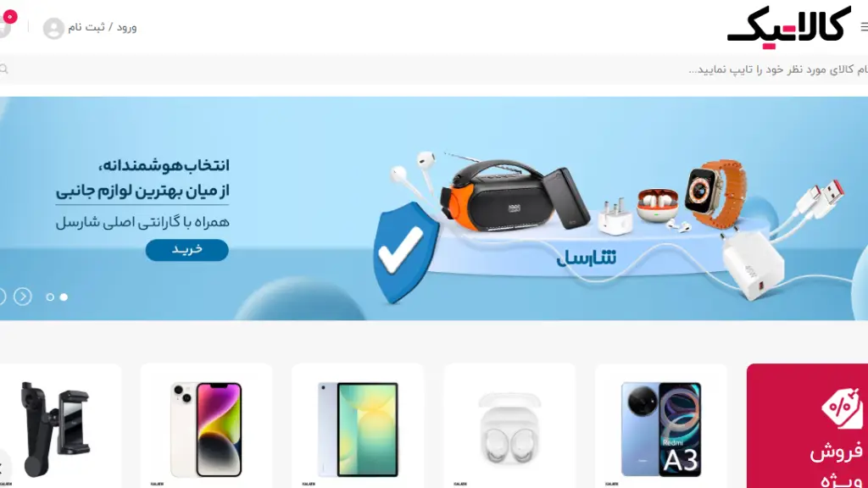Click the خرید buy button on banner
This screenshot has height=488, width=868.
187,250
